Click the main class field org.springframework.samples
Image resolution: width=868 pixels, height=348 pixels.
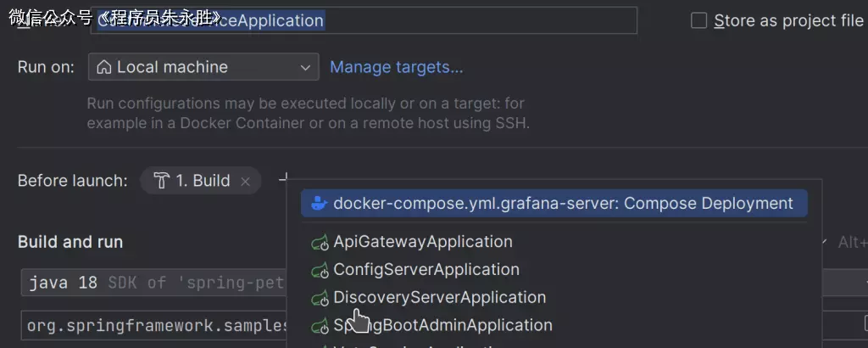(153, 325)
